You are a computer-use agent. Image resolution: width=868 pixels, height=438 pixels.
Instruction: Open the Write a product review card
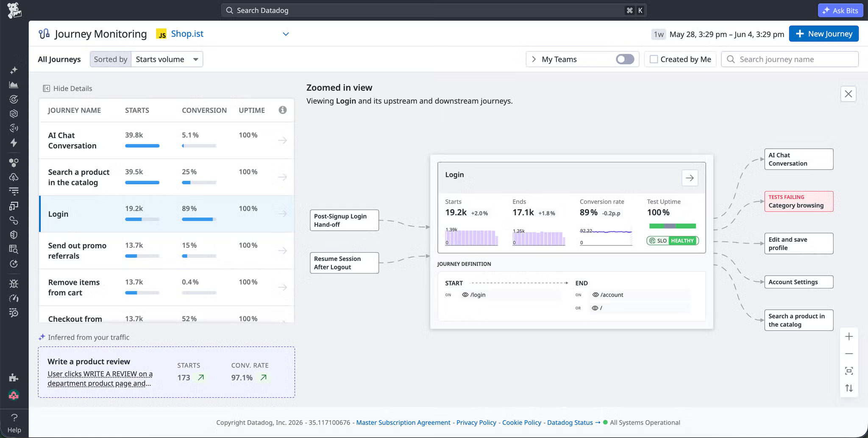pyautogui.click(x=167, y=372)
